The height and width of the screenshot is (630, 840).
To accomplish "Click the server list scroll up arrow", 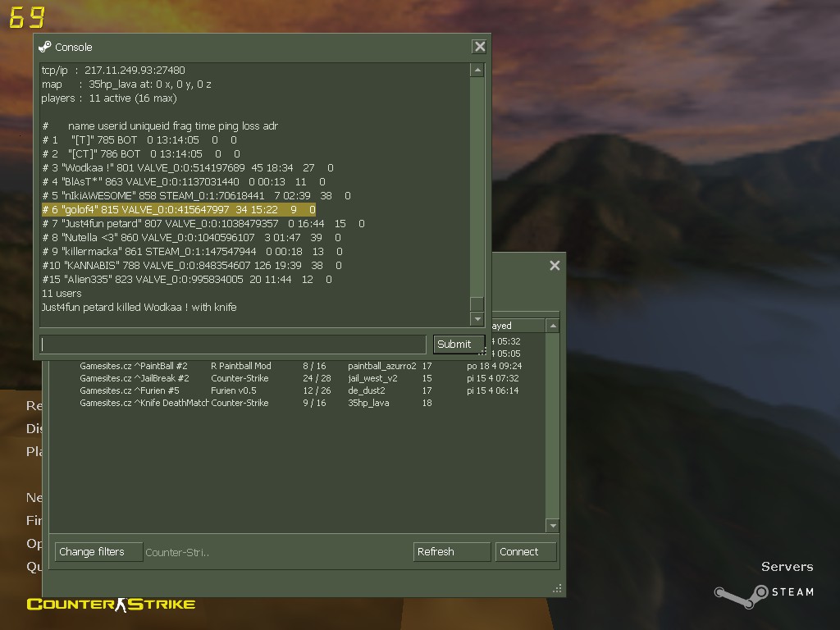I will (553, 326).
